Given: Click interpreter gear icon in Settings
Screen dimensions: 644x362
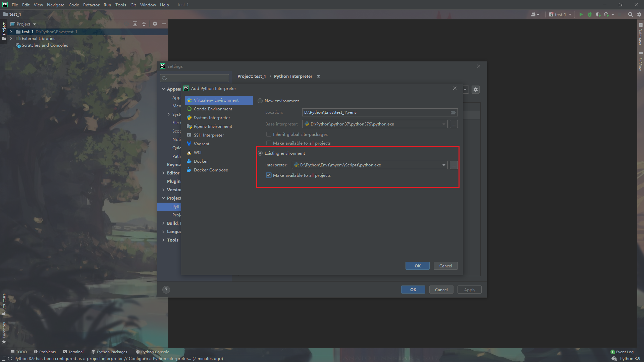Looking at the screenshot, I should click(476, 90).
